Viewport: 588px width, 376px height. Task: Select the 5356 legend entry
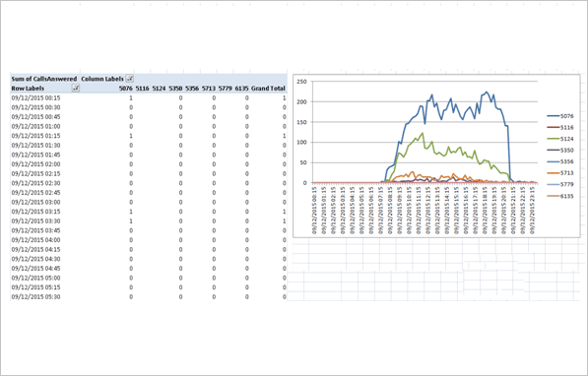coord(559,162)
